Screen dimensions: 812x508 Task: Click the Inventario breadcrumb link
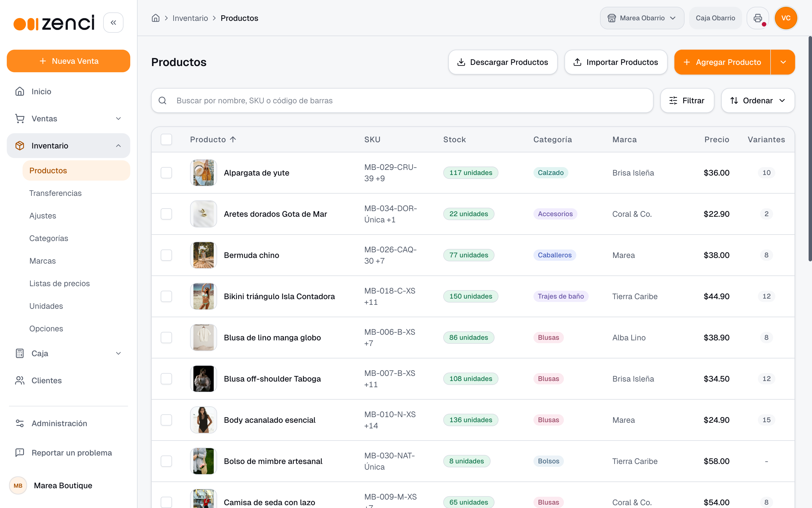190,18
